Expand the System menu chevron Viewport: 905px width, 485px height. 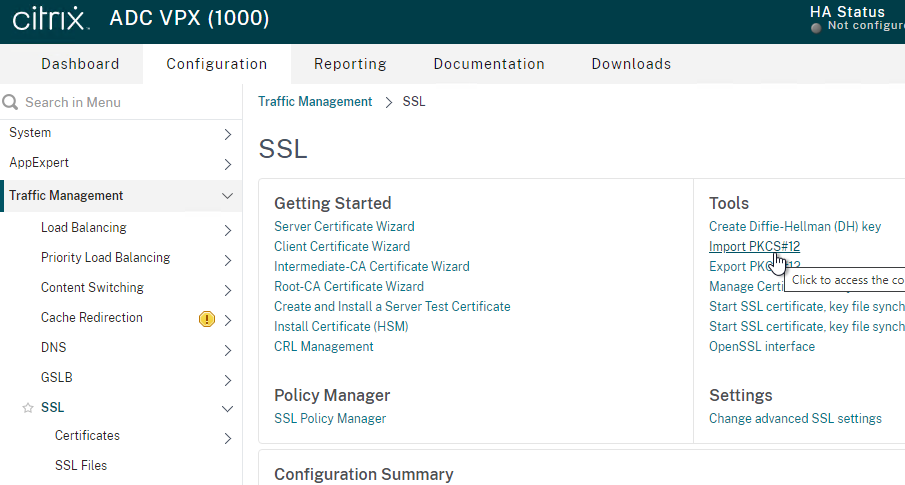pyautogui.click(x=227, y=135)
